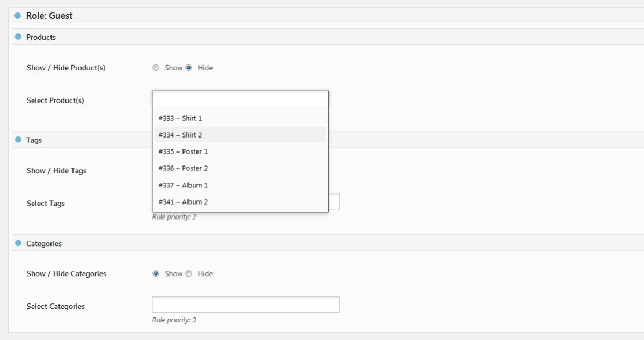The height and width of the screenshot is (340, 644).
Task: Choose #337 – Album 1 option
Action: pos(183,185)
